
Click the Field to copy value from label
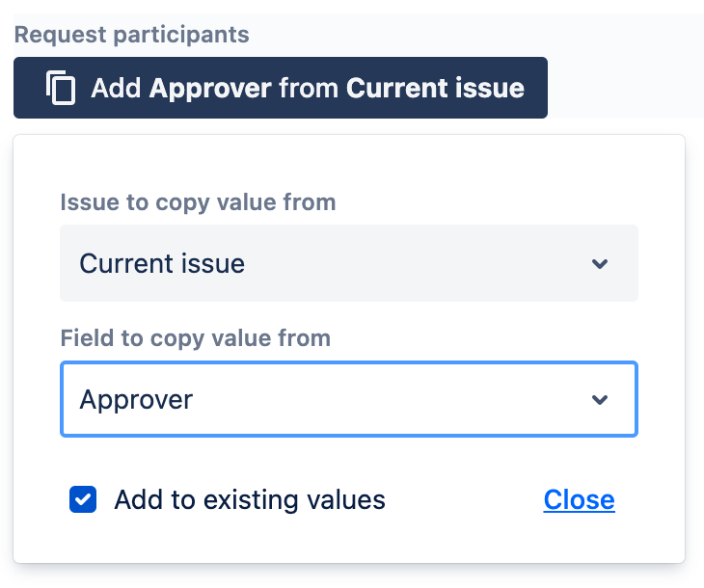[196, 338]
